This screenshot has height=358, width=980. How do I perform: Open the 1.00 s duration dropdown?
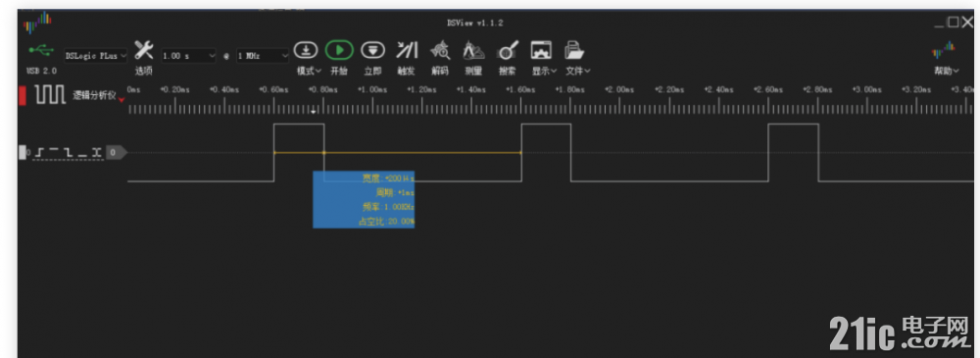coord(189,56)
